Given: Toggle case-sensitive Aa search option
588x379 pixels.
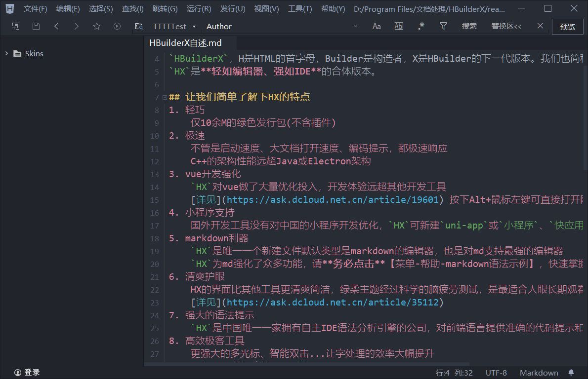Looking at the screenshot, I should [377, 26].
